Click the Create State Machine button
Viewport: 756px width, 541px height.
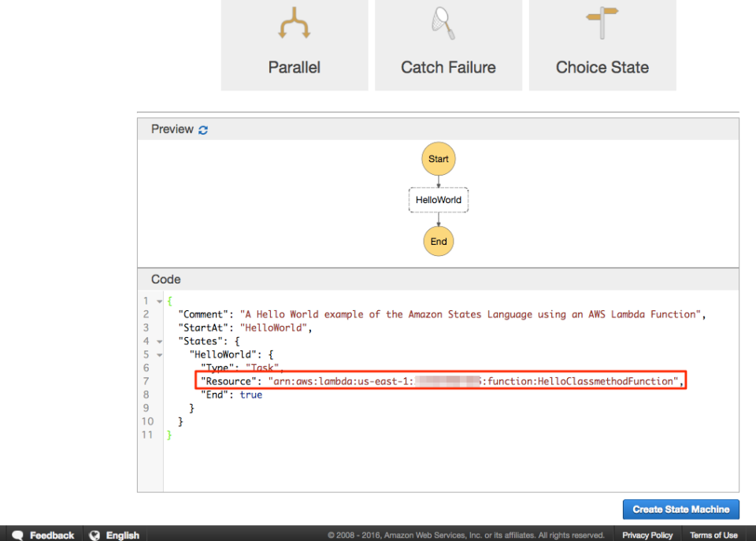pyautogui.click(x=680, y=510)
